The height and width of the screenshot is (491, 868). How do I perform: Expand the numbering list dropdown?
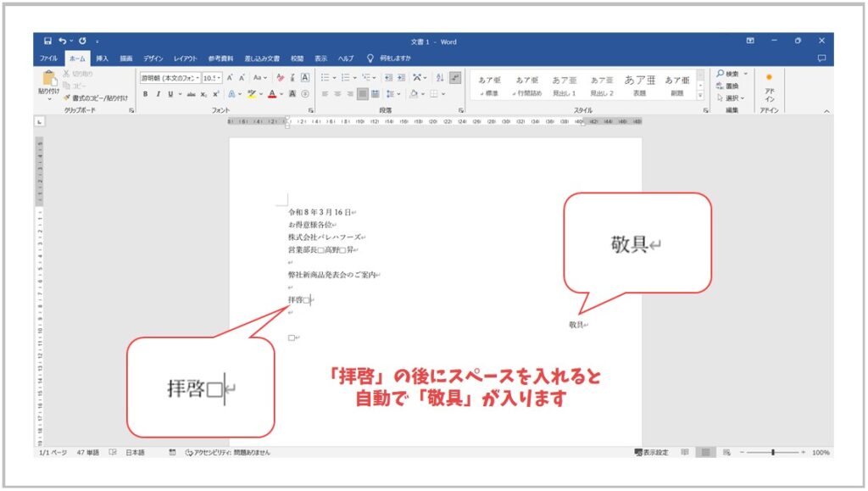(x=355, y=78)
